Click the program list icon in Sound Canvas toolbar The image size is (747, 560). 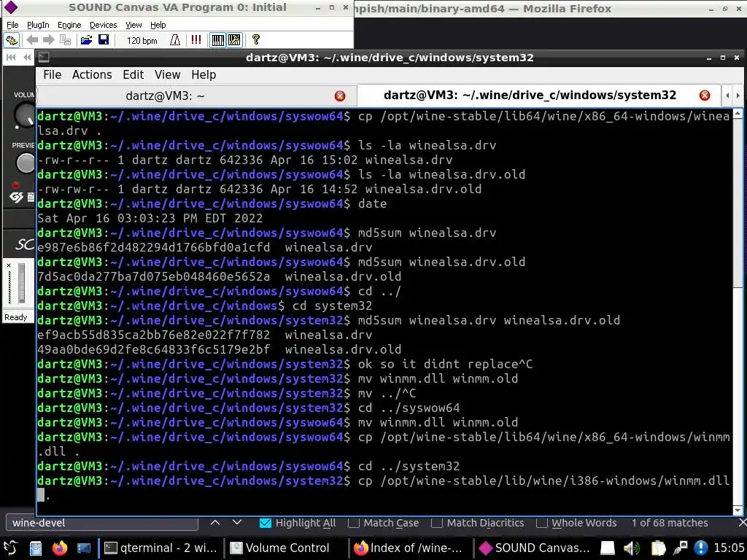pyautogui.click(x=65, y=40)
